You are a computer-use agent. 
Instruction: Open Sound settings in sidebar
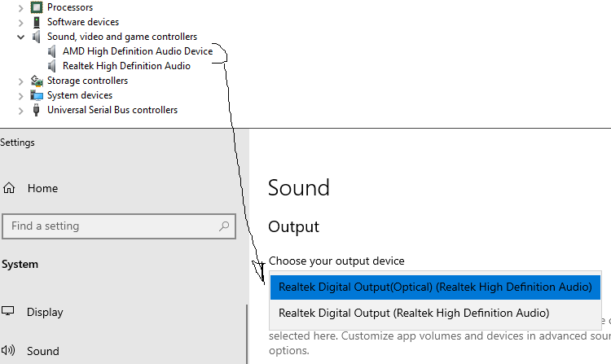coord(43,351)
